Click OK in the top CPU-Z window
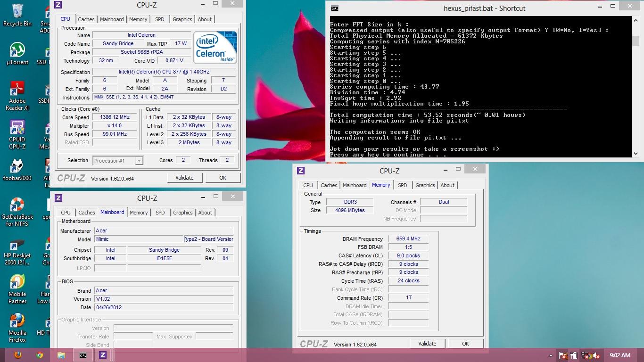The width and height of the screenshot is (644, 362). tap(223, 178)
